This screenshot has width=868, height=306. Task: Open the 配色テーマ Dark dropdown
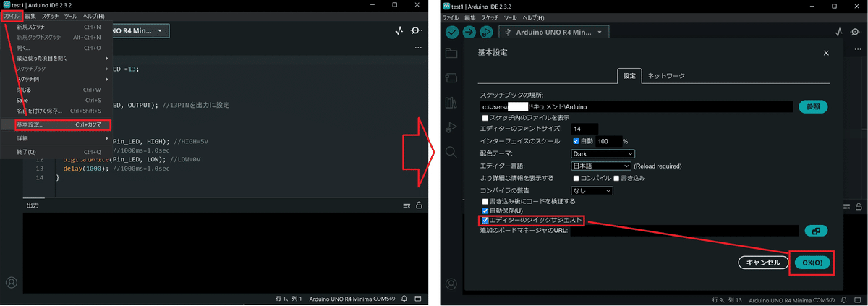(603, 153)
